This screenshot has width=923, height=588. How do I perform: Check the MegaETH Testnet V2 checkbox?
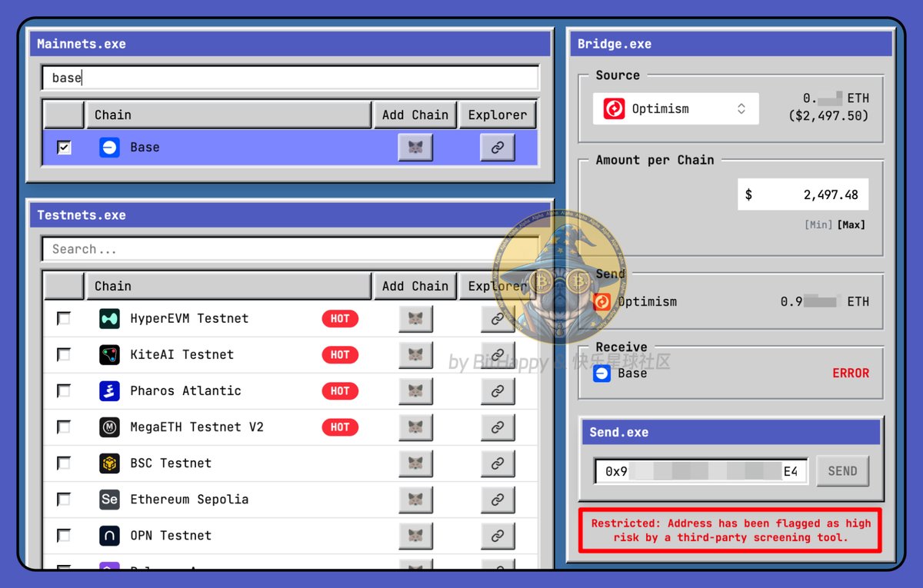64,427
